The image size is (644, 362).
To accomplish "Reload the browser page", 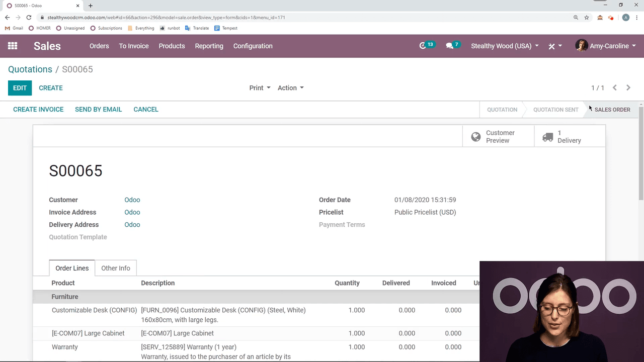I will (x=29, y=18).
